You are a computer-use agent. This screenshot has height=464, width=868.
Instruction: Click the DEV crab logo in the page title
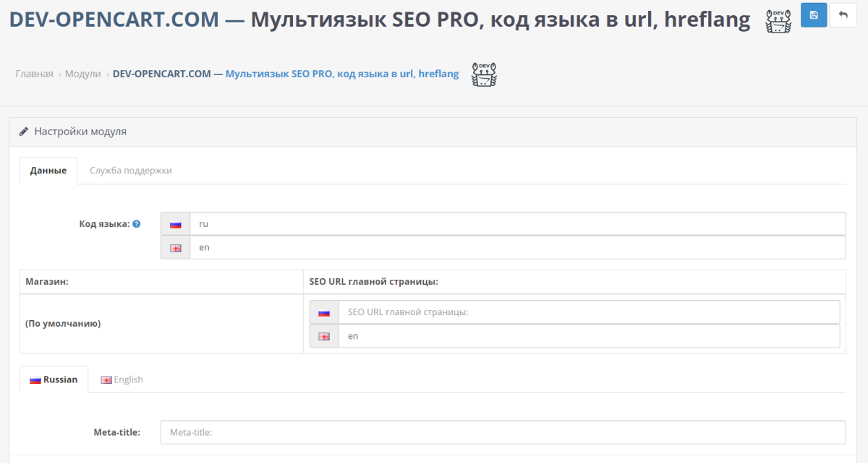click(778, 21)
